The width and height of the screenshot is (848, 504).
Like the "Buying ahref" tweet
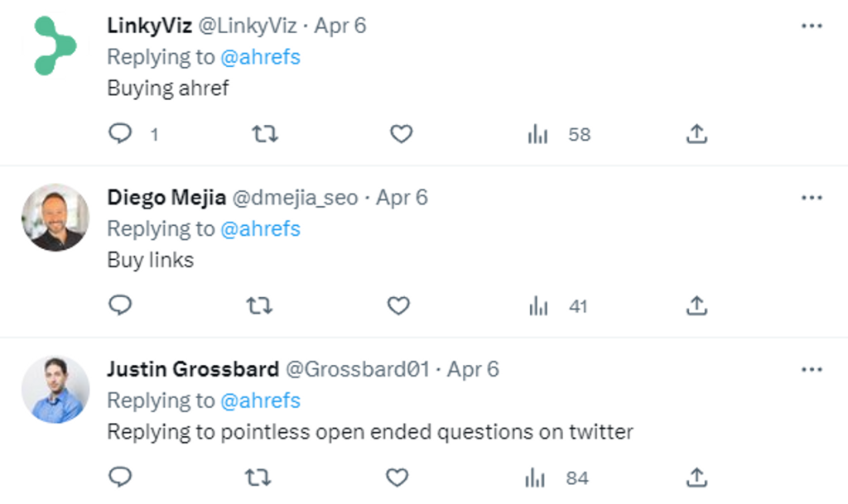(402, 133)
